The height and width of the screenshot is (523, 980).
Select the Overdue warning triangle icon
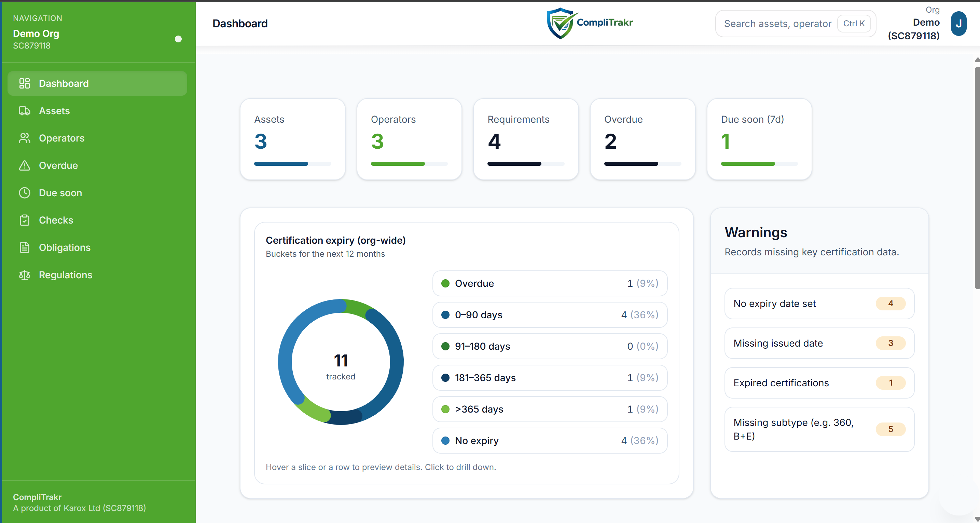[25, 165]
